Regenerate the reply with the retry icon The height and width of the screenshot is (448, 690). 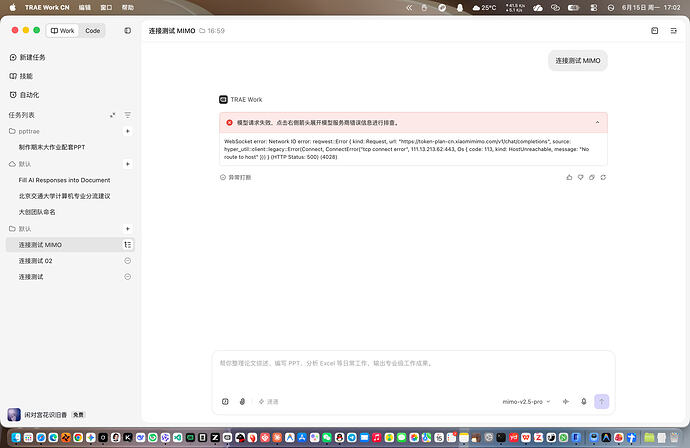(603, 177)
